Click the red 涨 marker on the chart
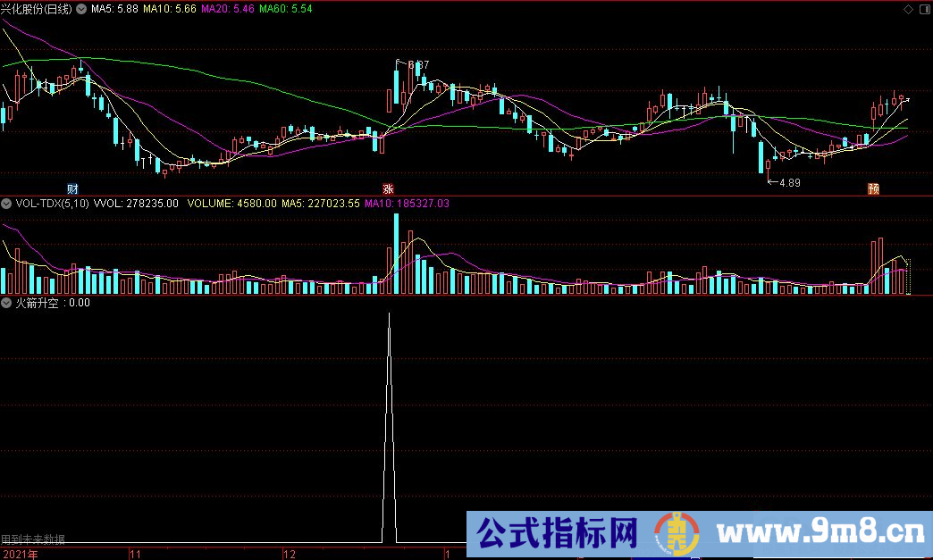933x560 pixels. (x=388, y=189)
